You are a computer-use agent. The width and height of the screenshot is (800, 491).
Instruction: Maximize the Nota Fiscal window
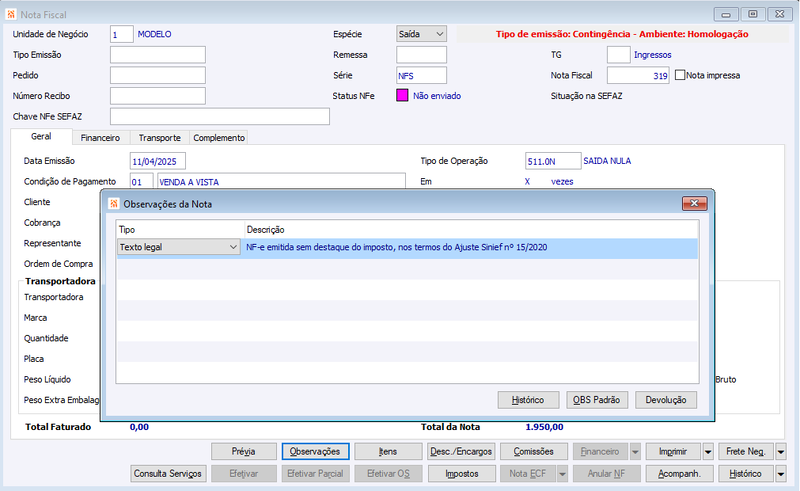tap(753, 14)
